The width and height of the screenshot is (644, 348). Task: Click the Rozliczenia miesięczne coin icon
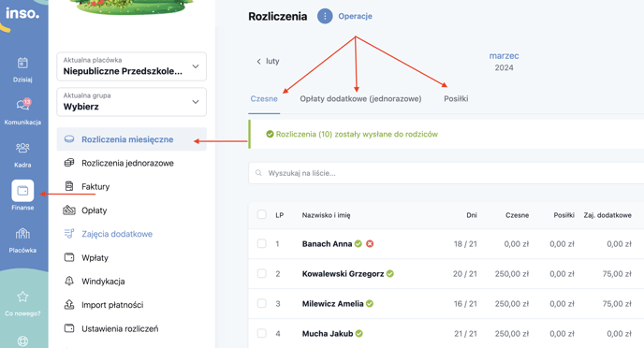[69, 139]
